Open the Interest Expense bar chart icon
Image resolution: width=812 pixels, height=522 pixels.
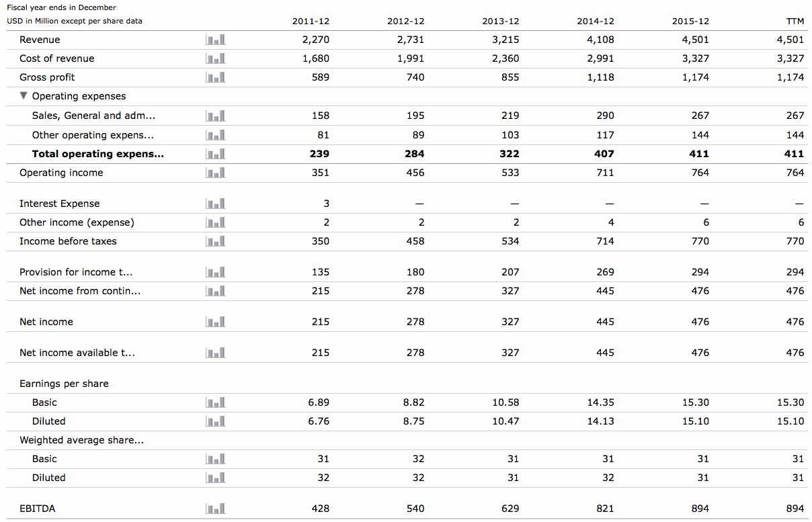pyautogui.click(x=215, y=204)
